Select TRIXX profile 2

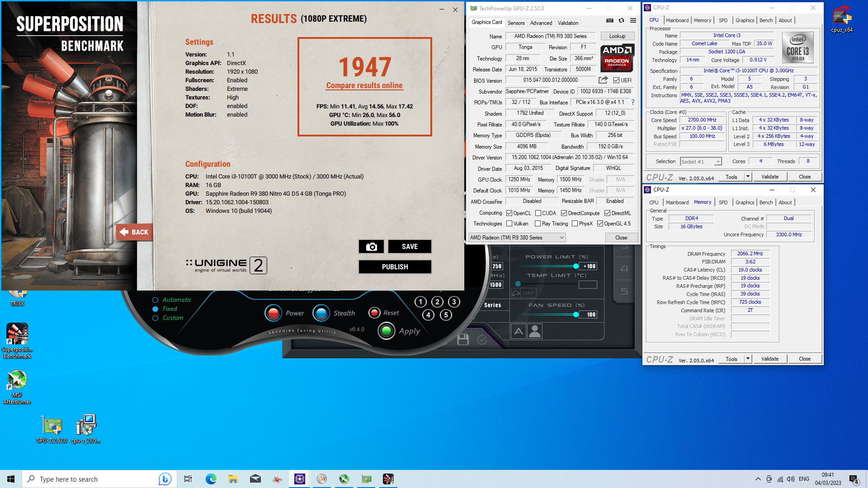[437, 302]
